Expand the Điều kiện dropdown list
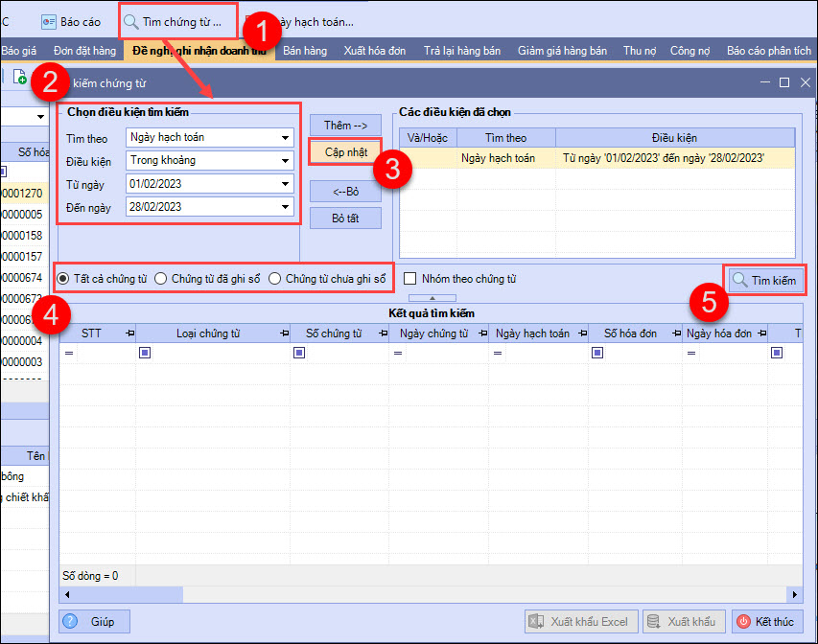 coord(286,160)
